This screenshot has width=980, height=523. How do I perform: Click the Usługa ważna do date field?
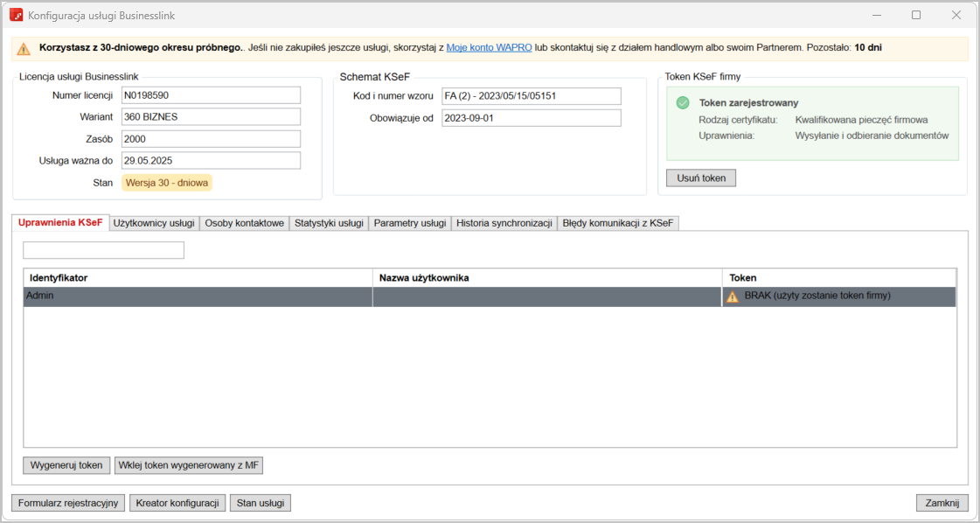coord(212,161)
